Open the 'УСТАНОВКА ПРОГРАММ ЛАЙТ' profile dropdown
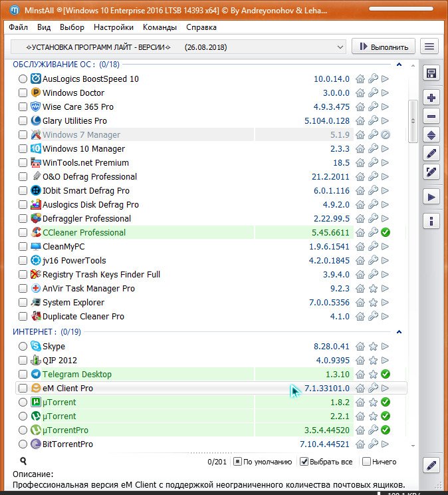The width and height of the screenshot is (448, 495). point(178,47)
